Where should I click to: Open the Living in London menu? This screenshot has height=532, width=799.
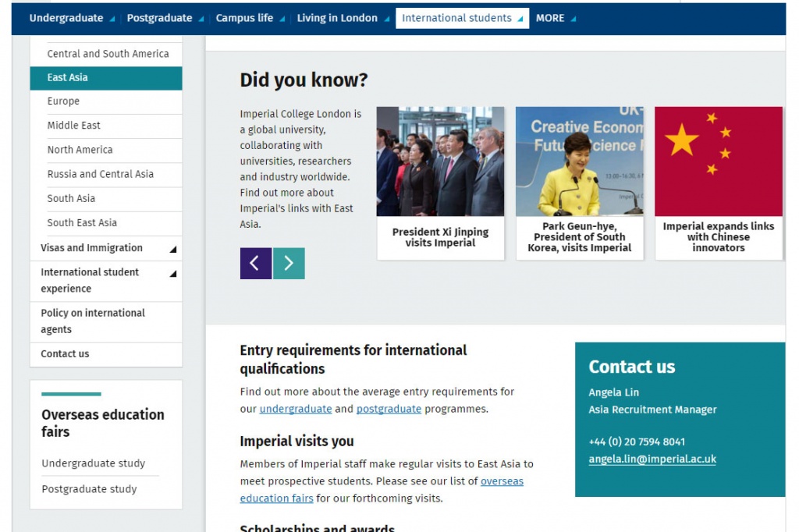click(x=337, y=18)
